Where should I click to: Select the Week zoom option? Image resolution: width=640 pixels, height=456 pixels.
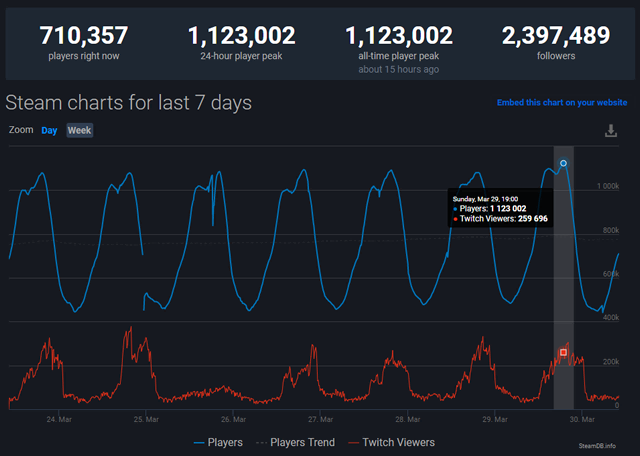[79, 130]
